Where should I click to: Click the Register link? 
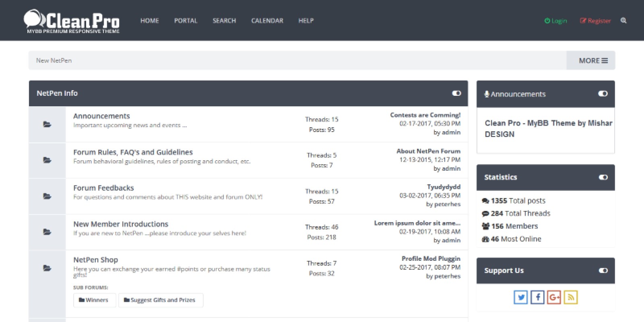(595, 21)
